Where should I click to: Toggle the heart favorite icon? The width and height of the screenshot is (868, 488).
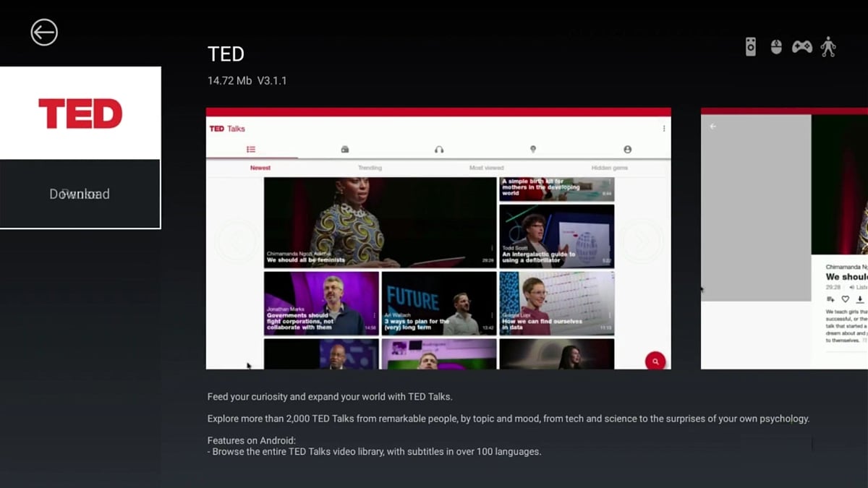(x=845, y=299)
